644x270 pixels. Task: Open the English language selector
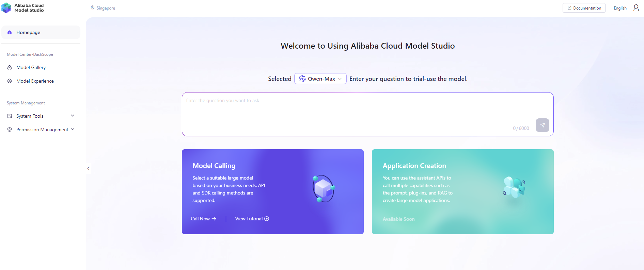(x=620, y=8)
